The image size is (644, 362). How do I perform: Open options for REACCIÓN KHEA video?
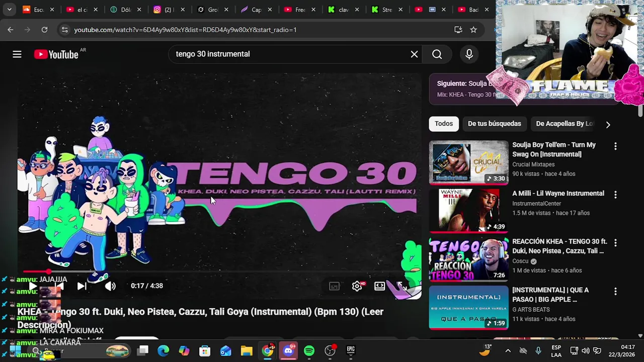pyautogui.click(x=615, y=242)
